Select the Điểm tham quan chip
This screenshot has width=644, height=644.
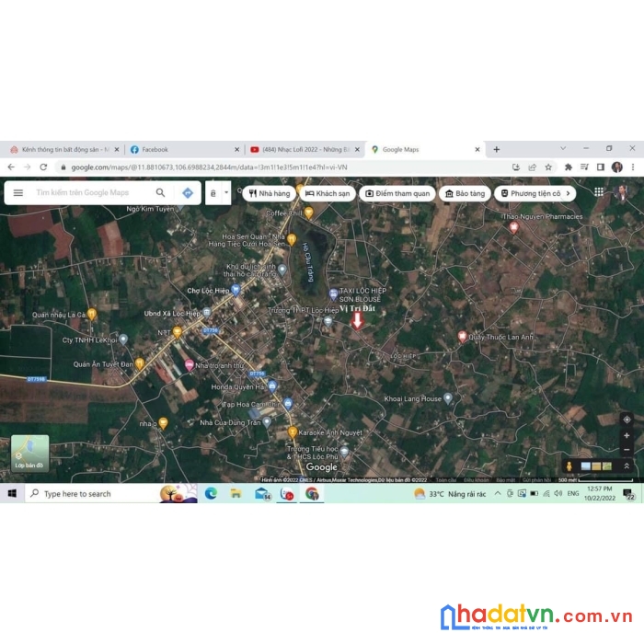(x=397, y=193)
